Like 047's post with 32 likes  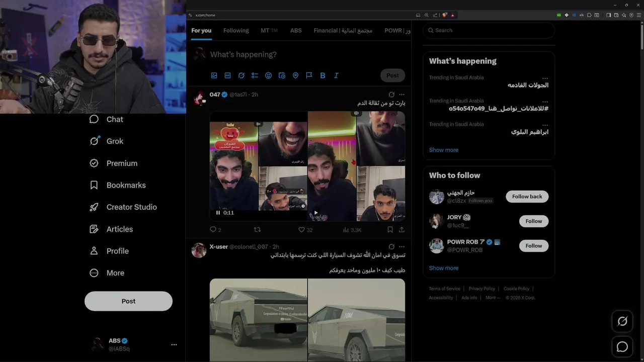305,230
